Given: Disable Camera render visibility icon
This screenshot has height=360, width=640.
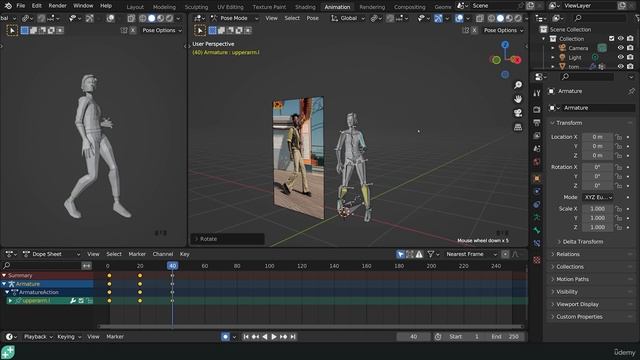Looking at the screenshot, I should [x=630, y=48].
